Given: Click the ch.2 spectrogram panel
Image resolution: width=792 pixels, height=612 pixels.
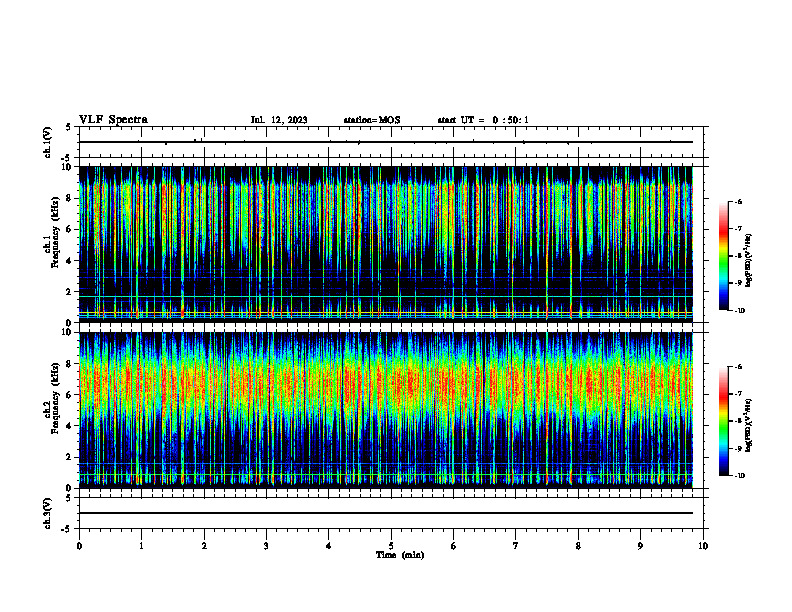Looking at the screenshot, I should (386, 410).
